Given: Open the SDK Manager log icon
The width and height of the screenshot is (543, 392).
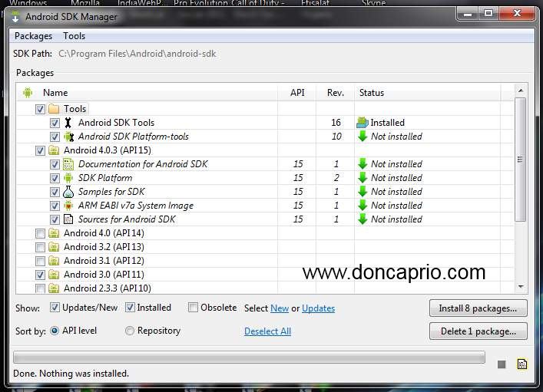Looking at the screenshot, I should tap(522, 364).
